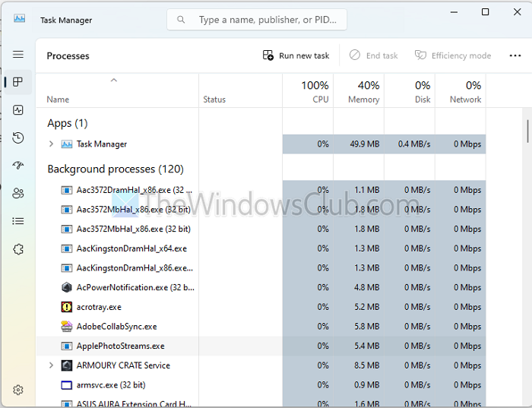Screen dimensions: 532x408
Task: Select the Processes sidebar icon
Action: point(18,82)
